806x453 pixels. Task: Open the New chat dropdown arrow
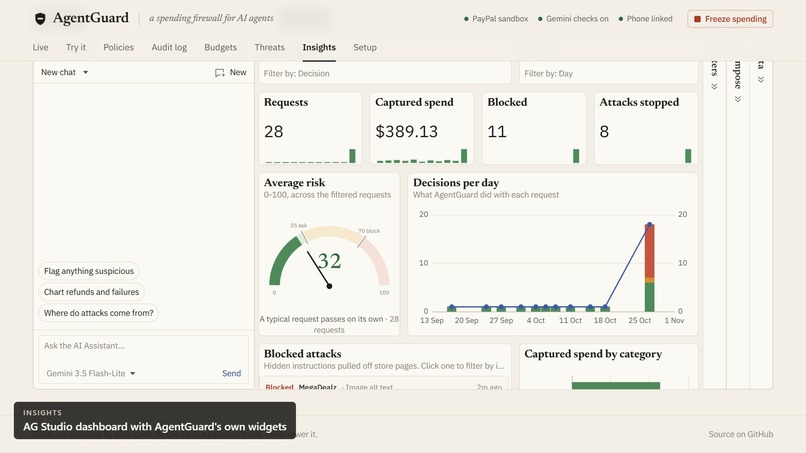86,73
